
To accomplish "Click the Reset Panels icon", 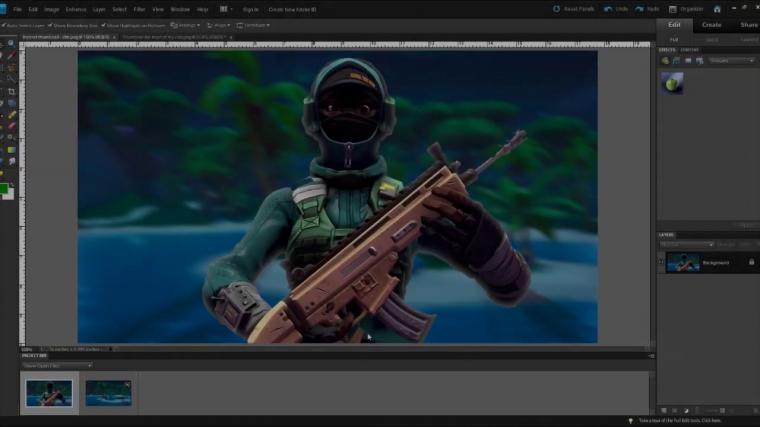I will 556,9.
